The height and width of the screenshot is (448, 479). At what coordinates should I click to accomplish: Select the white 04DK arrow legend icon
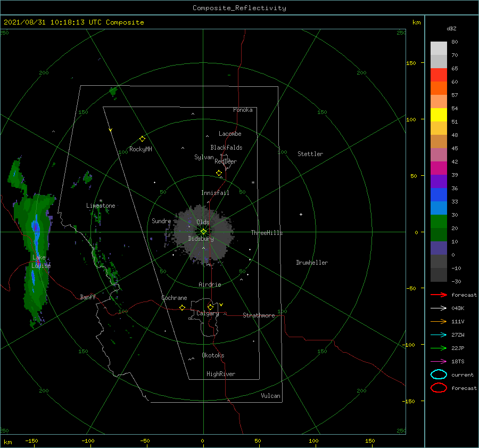tap(439, 308)
